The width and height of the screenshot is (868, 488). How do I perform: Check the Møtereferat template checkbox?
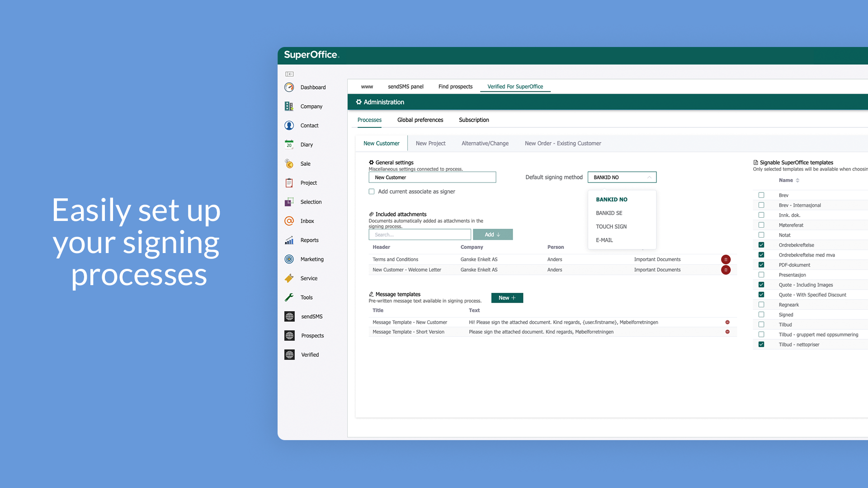coord(761,225)
